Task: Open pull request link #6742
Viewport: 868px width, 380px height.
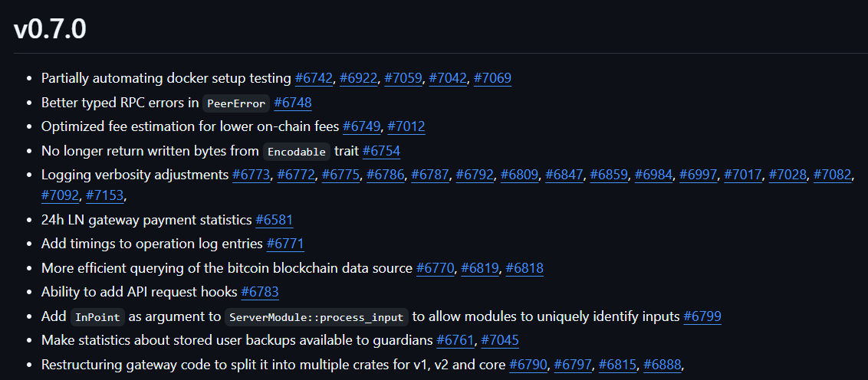Action: click(x=314, y=79)
